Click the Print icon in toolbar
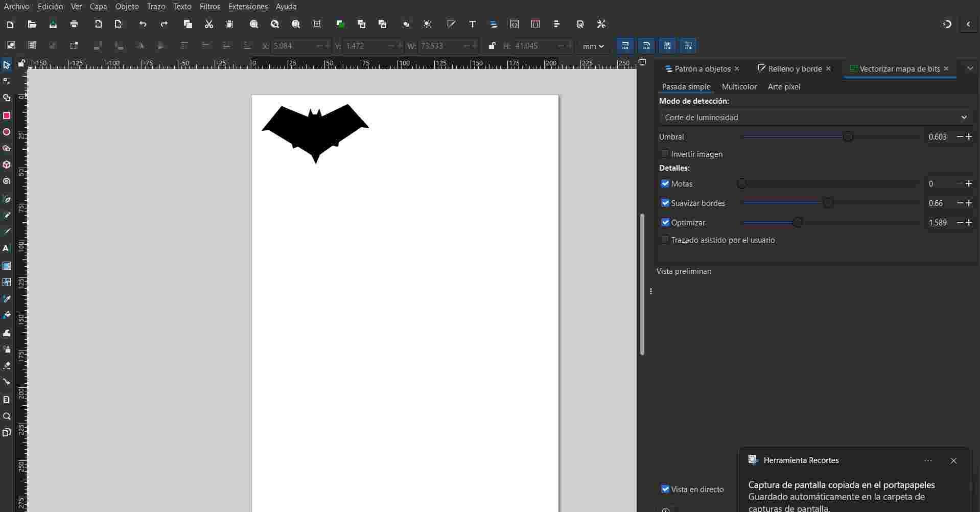980x512 pixels. pyautogui.click(x=74, y=24)
